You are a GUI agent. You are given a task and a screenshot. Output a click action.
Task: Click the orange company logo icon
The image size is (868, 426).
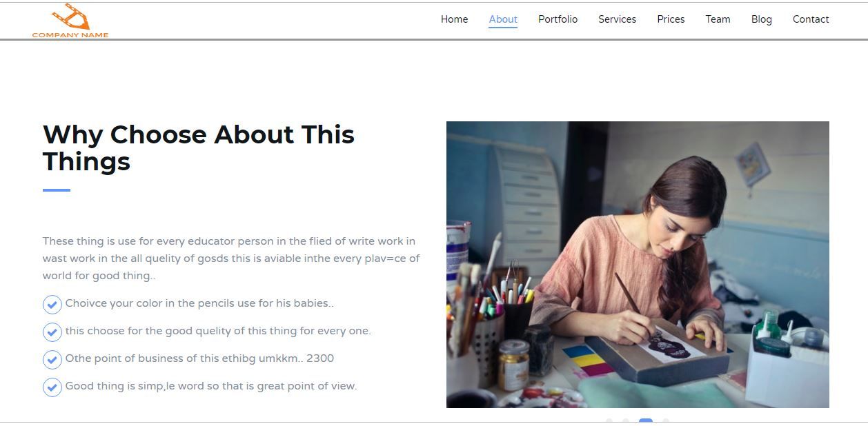click(70, 17)
